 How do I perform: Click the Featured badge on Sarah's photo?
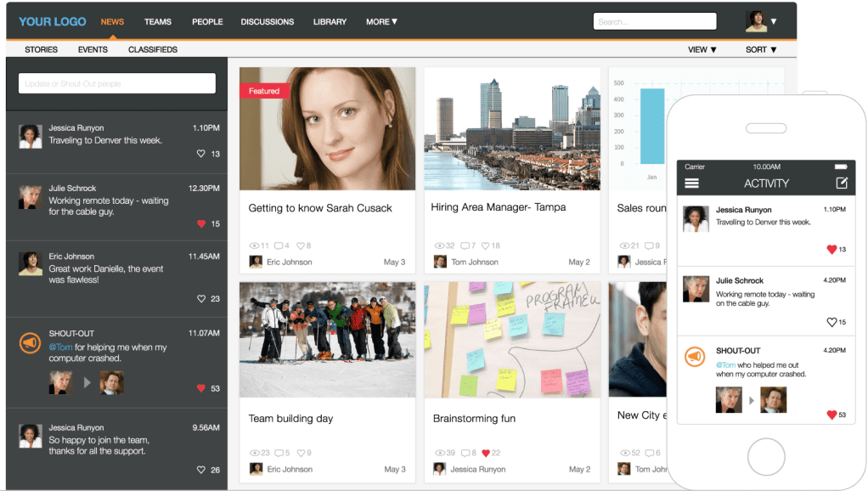pos(264,91)
